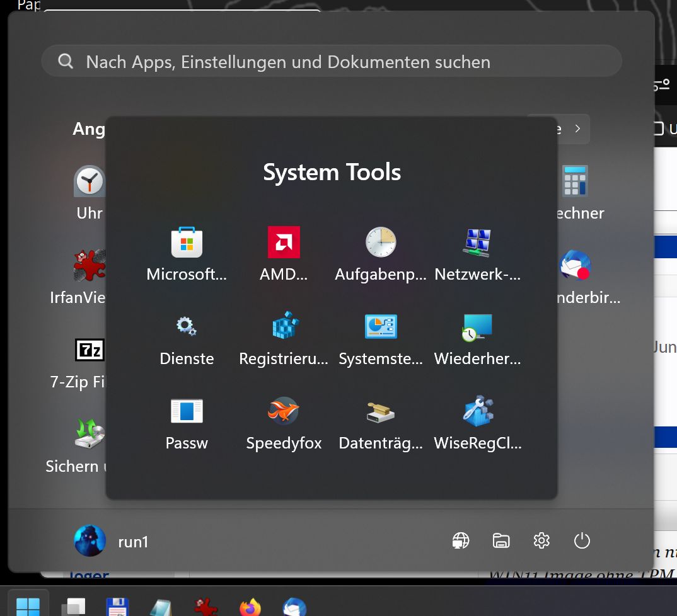The image size is (677, 616).
Task: Open the Rechner calculator app
Action: pos(575,181)
